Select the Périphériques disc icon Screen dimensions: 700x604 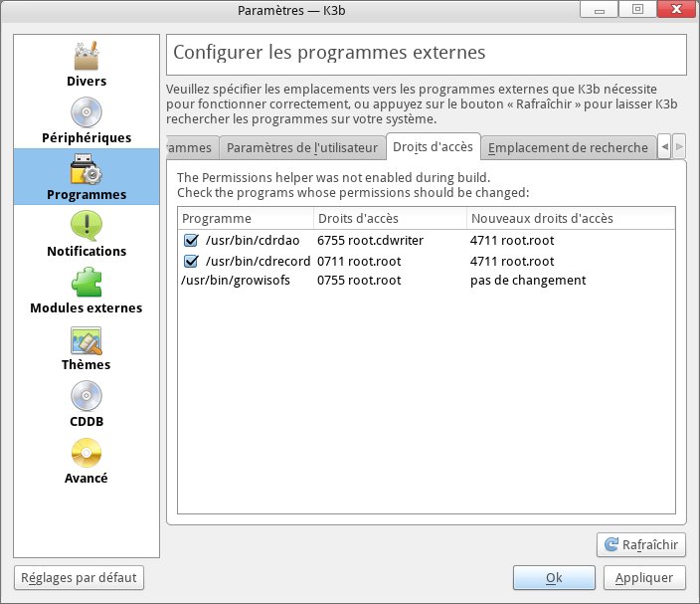click(x=87, y=112)
